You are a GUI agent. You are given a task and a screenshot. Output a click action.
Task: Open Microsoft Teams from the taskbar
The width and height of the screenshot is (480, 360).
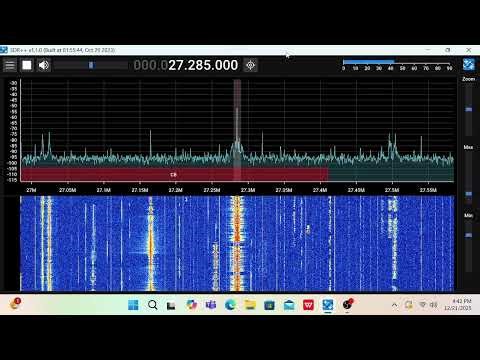click(x=211, y=305)
